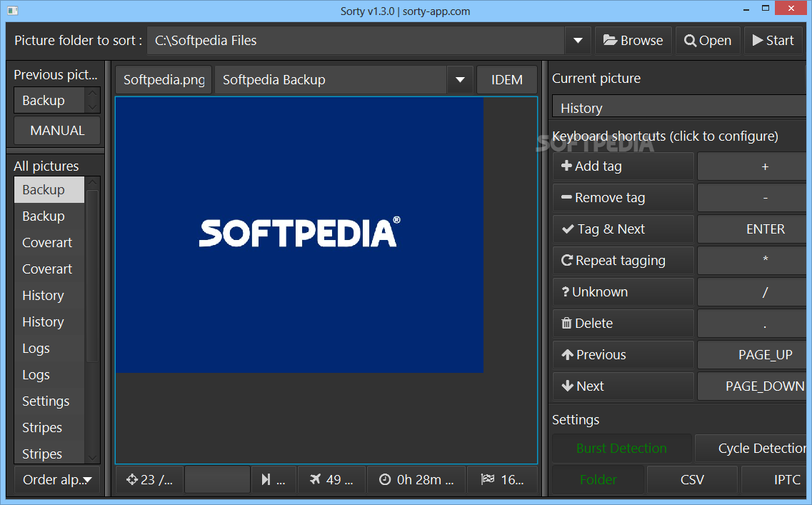812x505 pixels.
Task: Open the Order alphabetical dropdown
Action: point(57,479)
